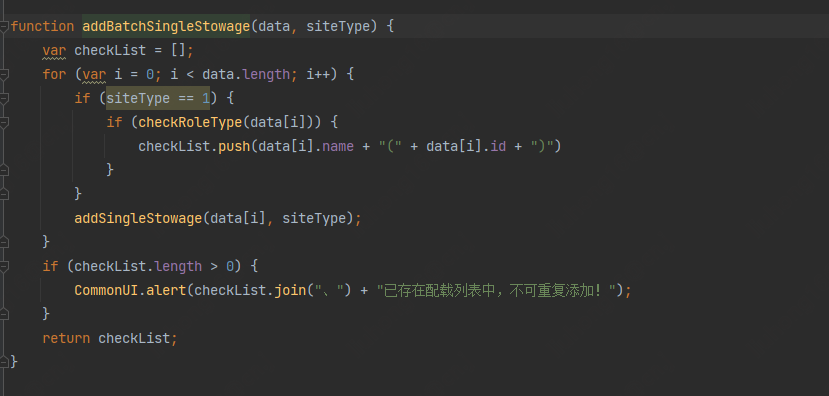Click 'length' in 'data.length'
This screenshot has height=396, width=829.
coord(266,74)
